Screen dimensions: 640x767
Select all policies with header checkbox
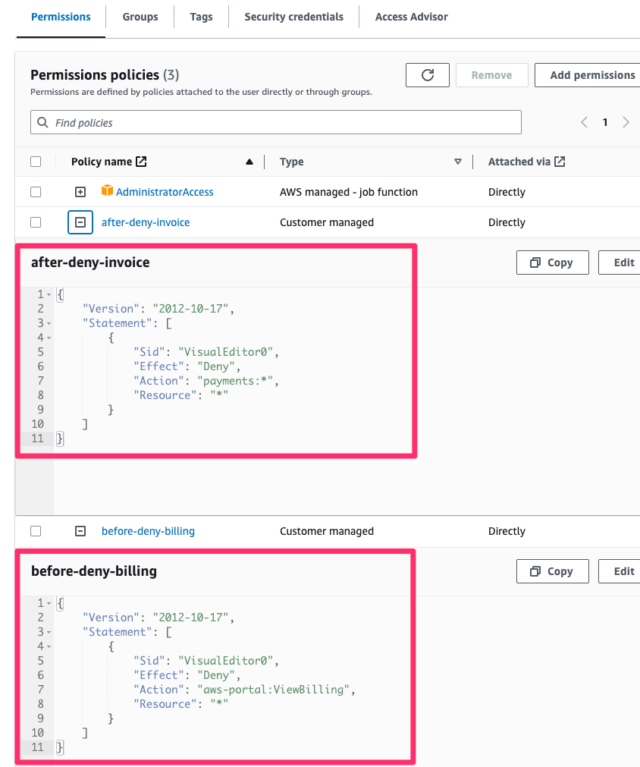36,162
